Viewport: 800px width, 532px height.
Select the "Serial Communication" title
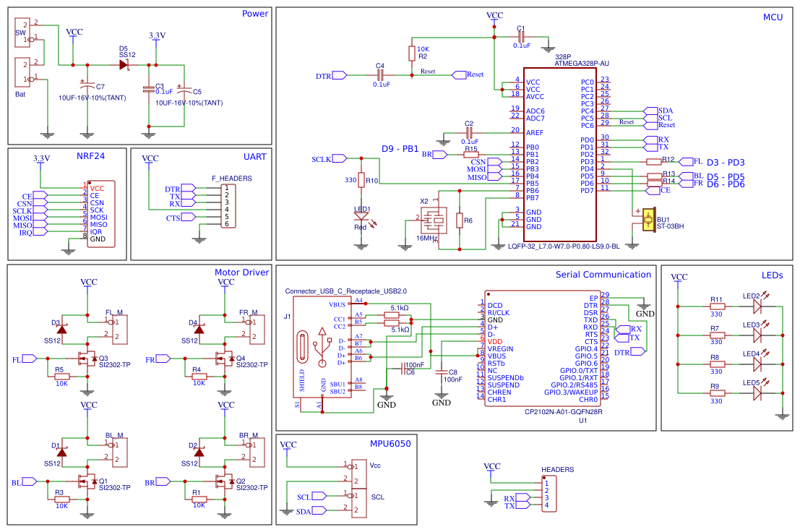click(603, 275)
